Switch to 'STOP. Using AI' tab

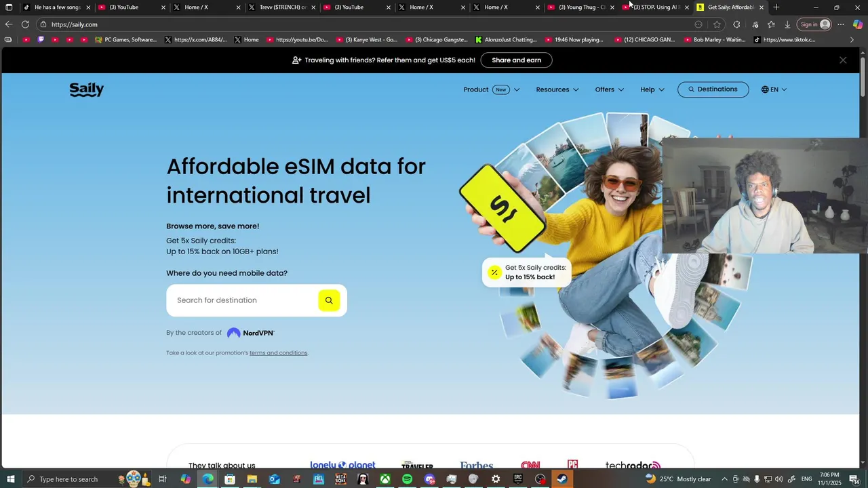(656, 7)
